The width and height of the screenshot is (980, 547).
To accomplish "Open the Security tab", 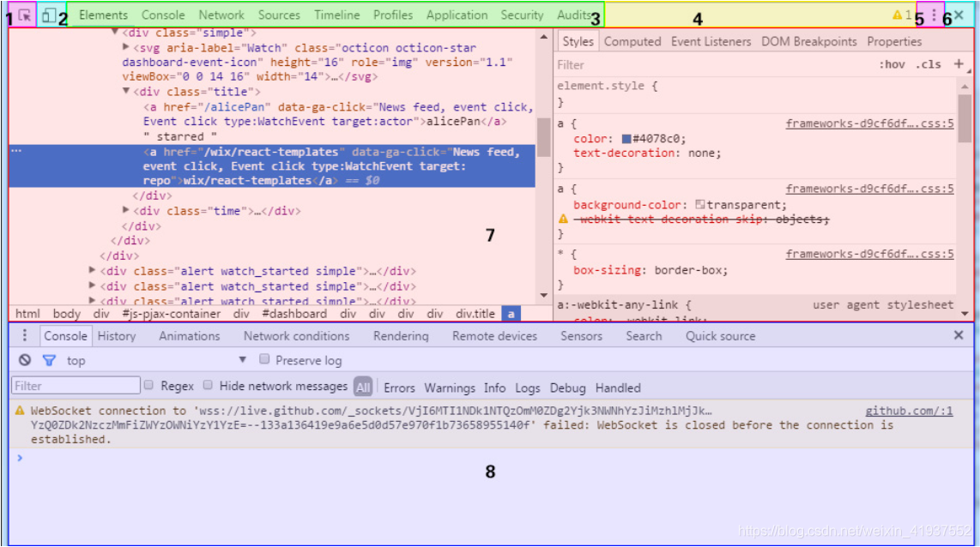I will pyautogui.click(x=522, y=15).
